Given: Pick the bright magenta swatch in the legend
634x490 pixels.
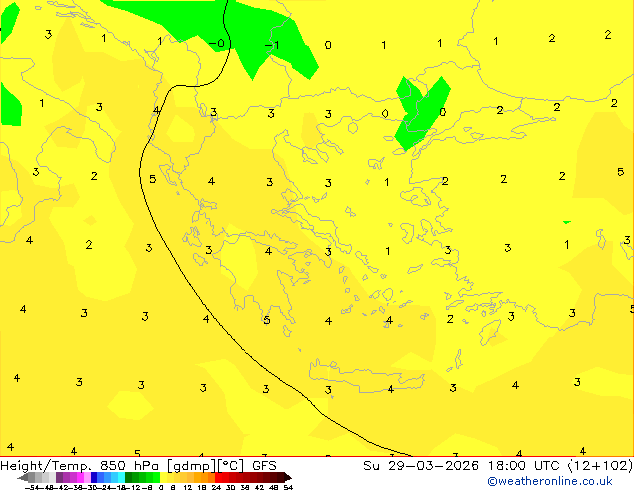Looking at the screenshot, I should tap(80, 477).
